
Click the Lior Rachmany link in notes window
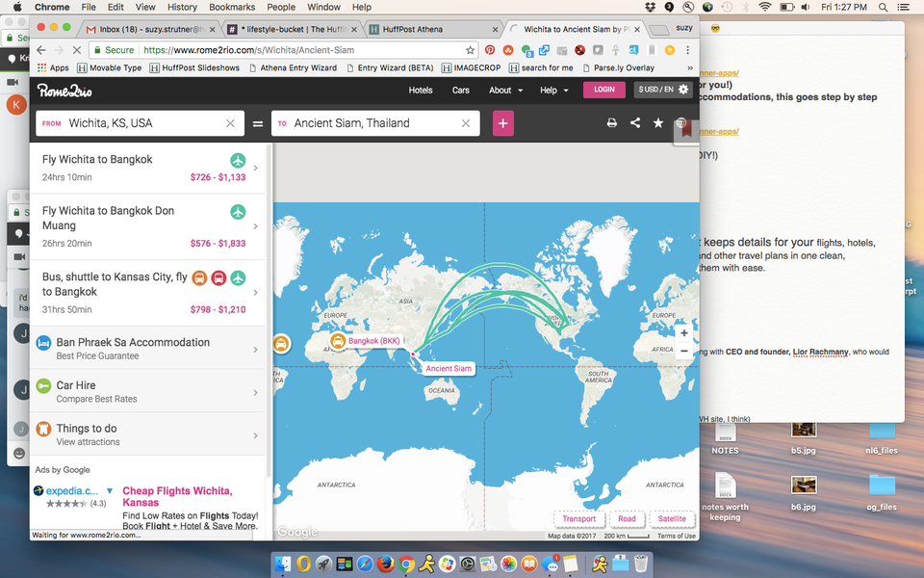coord(820,352)
